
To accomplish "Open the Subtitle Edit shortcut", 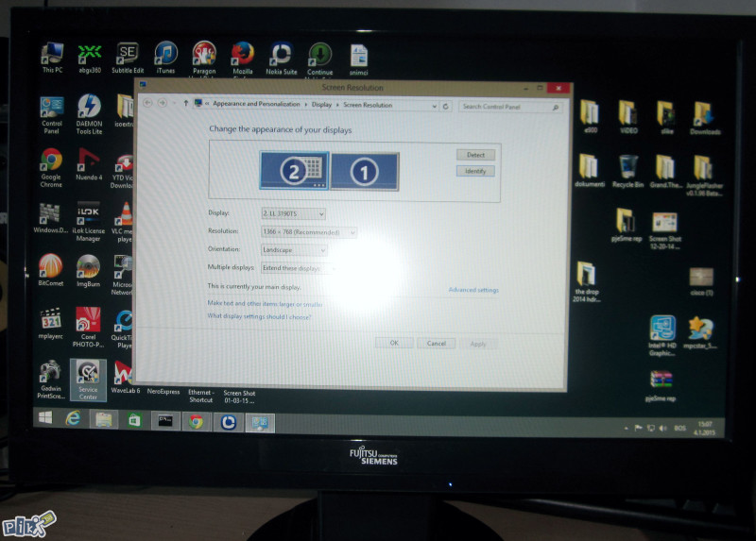I will point(128,59).
